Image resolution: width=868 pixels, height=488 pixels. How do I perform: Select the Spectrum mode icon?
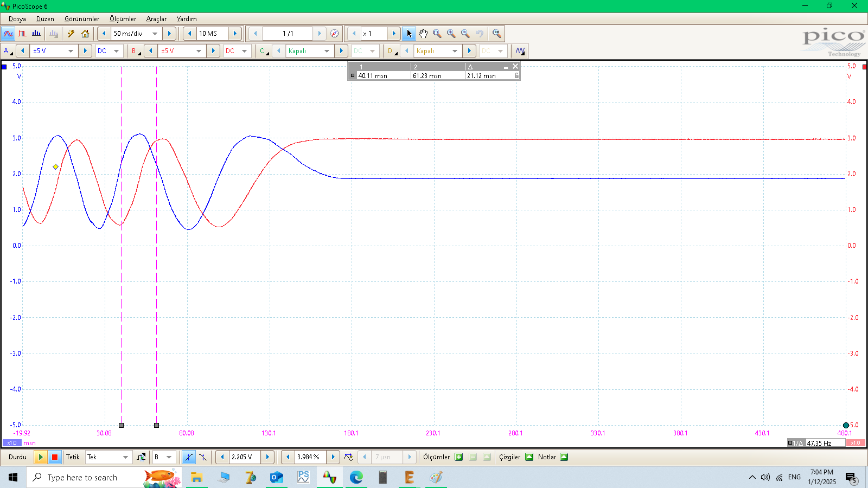[36, 34]
